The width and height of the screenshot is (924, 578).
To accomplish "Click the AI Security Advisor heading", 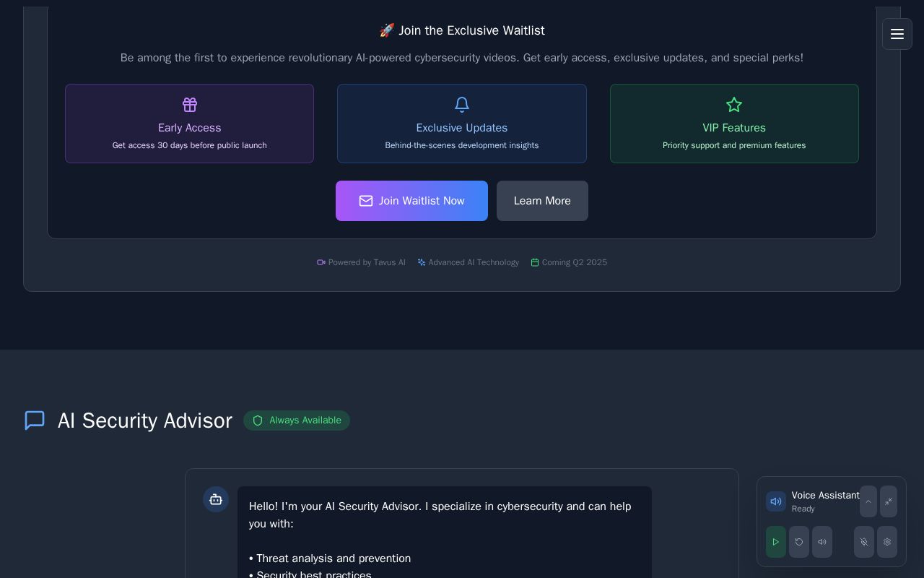I will [x=145, y=420].
